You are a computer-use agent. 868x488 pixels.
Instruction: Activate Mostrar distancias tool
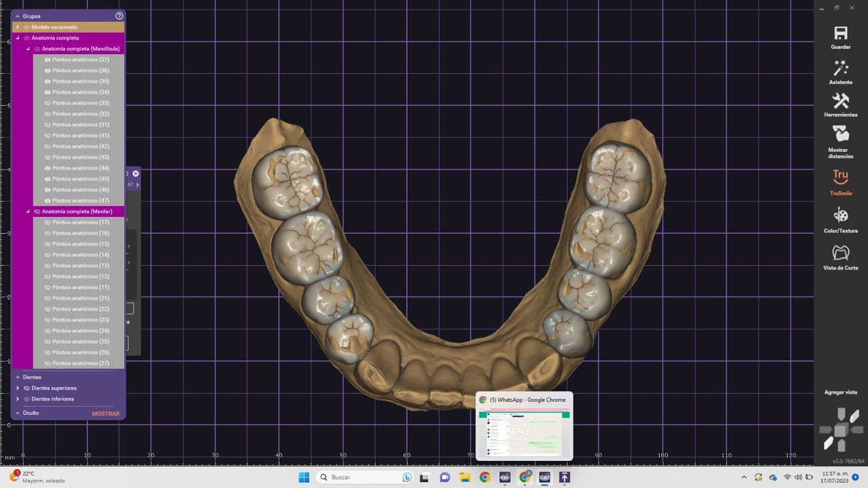click(840, 134)
